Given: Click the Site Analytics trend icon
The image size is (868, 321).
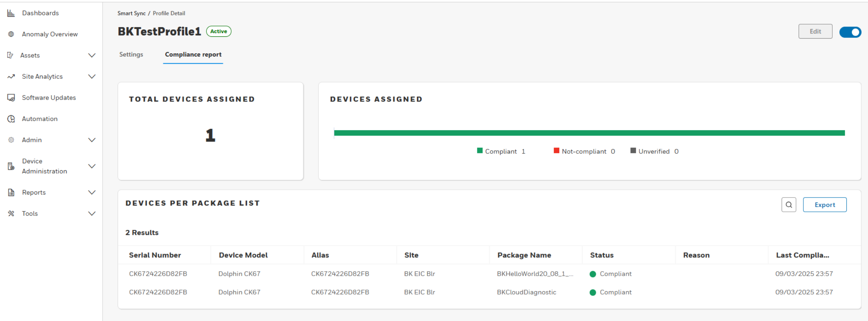Looking at the screenshot, I should [11, 76].
